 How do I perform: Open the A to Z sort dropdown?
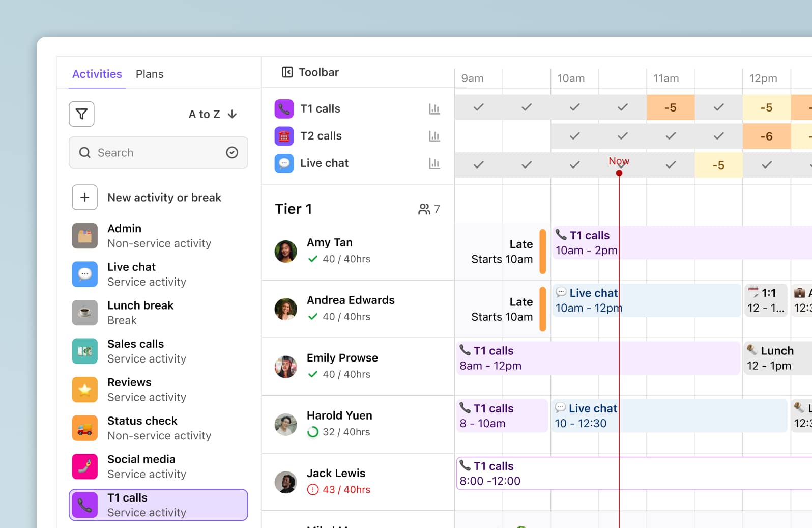point(213,115)
